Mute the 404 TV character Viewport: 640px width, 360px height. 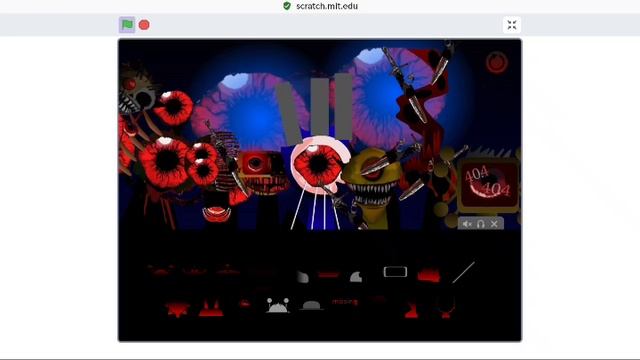[x=467, y=224]
